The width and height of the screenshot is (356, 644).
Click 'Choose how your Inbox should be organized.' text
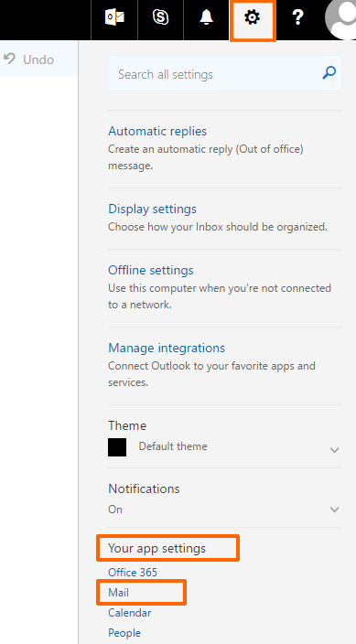click(x=218, y=227)
